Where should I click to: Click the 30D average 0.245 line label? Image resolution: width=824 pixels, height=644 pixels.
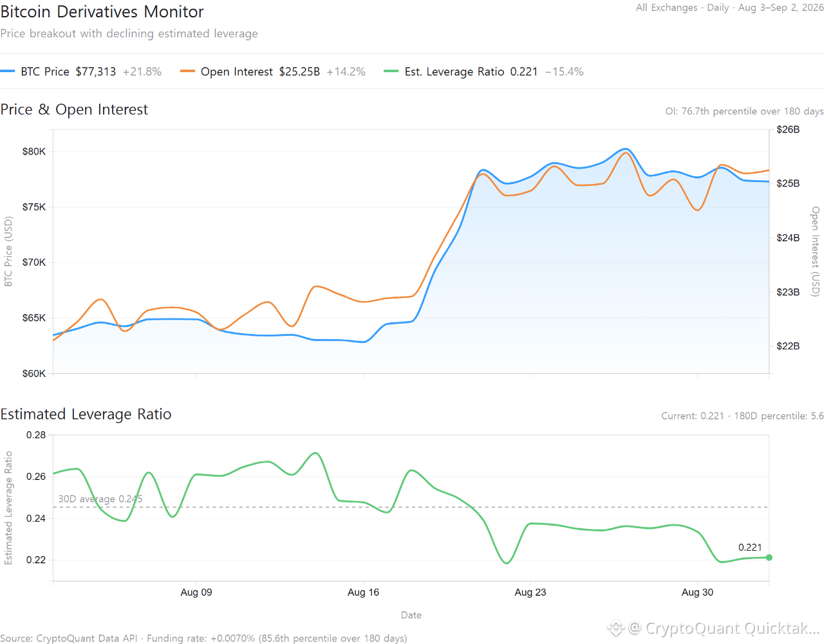point(100,499)
